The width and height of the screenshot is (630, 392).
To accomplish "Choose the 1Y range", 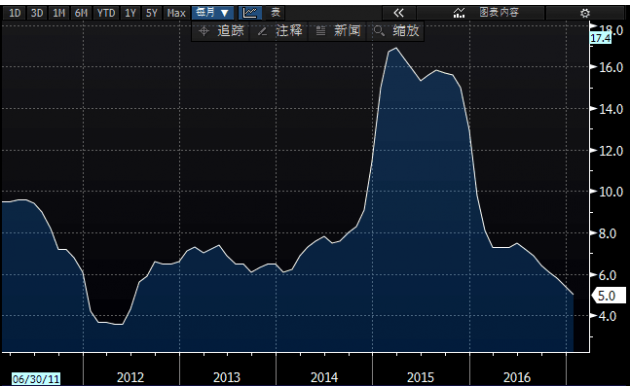I will click(x=130, y=13).
